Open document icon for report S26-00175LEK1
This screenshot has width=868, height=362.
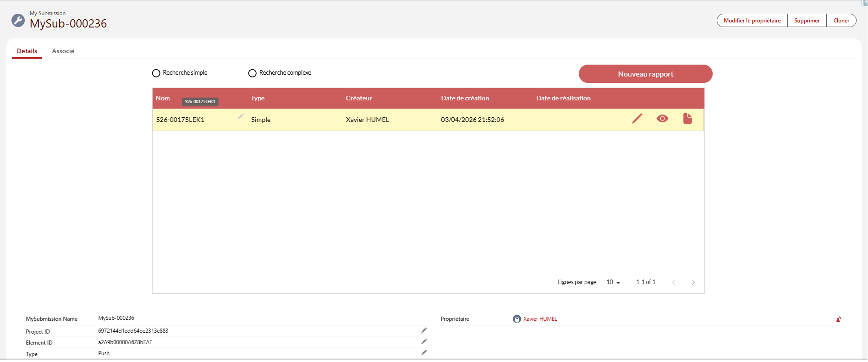687,119
